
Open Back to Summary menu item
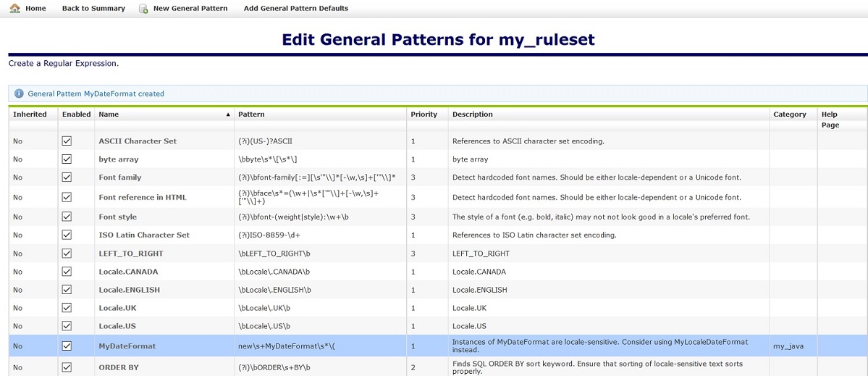(93, 9)
